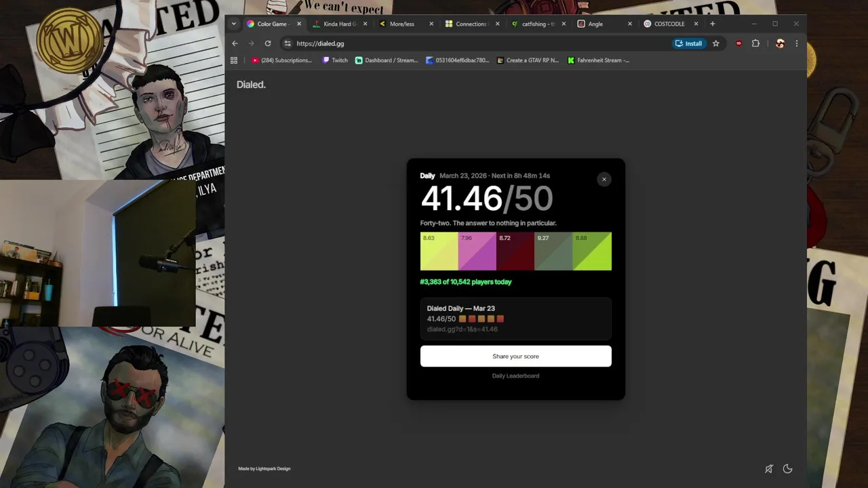Minimize the browser window
The height and width of the screenshot is (488, 868).
[x=754, y=24]
